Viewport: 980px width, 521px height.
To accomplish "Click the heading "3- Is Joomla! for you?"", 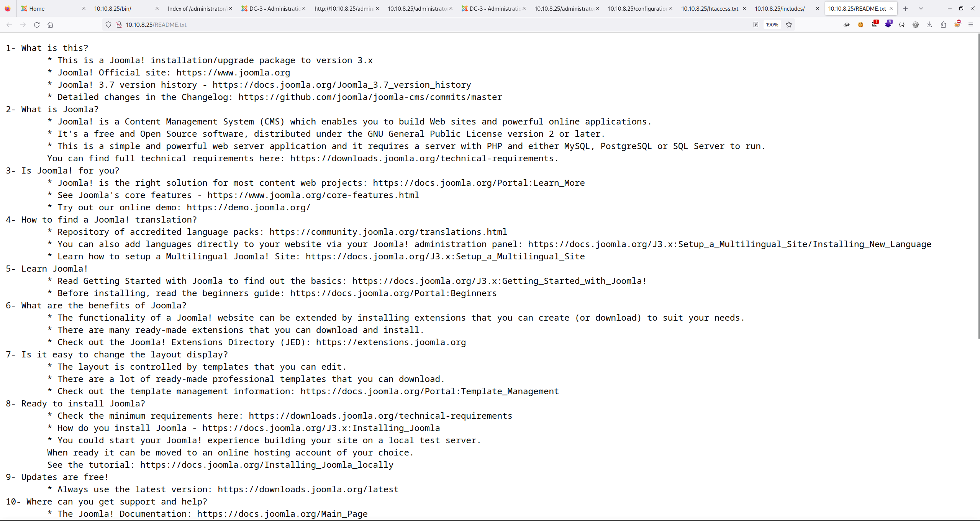I will click(x=62, y=170).
